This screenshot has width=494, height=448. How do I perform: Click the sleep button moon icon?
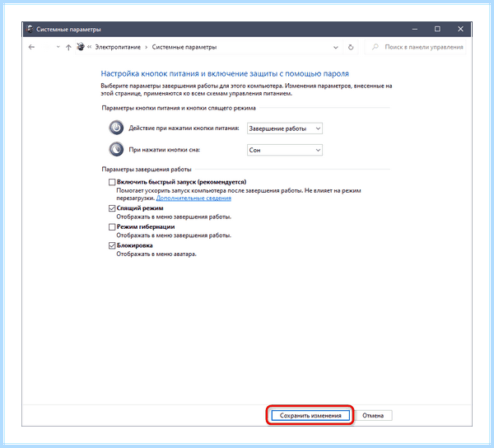[116, 149]
